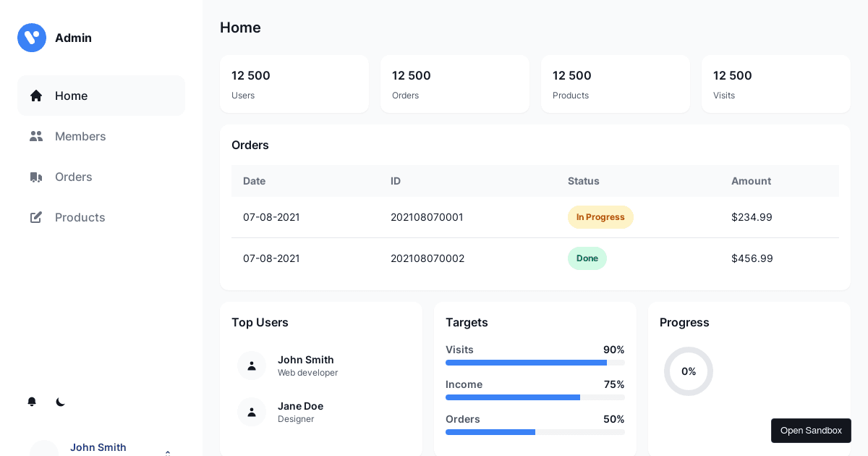The image size is (868, 456).
Task: Open notifications via the bell icon
Action: 32,402
